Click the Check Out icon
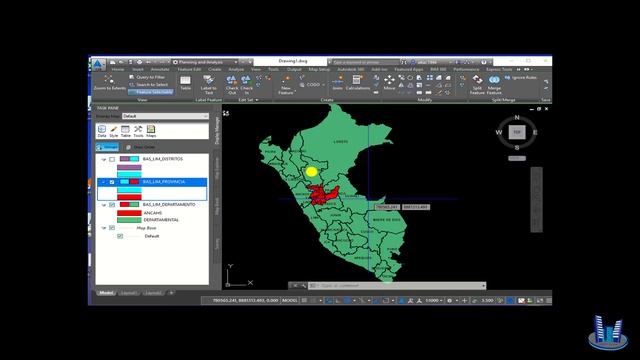 (232, 80)
